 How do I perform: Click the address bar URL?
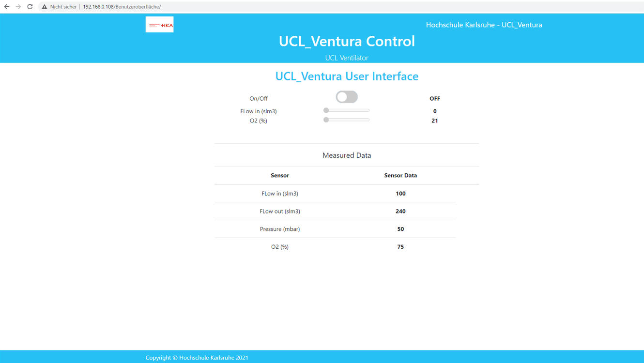pyautogui.click(x=122, y=7)
